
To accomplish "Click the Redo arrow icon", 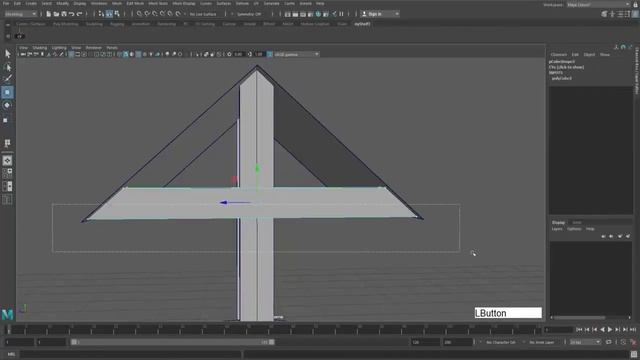I will pyautogui.click(x=79, y=14).
